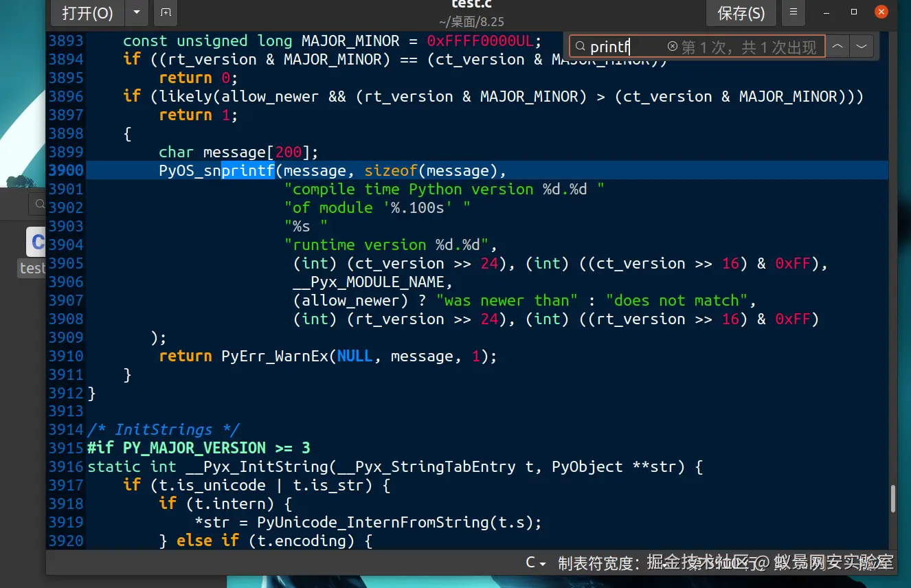Click "compile time Python version" string
The width and height of the screenshot is (911, 588).
444,189
